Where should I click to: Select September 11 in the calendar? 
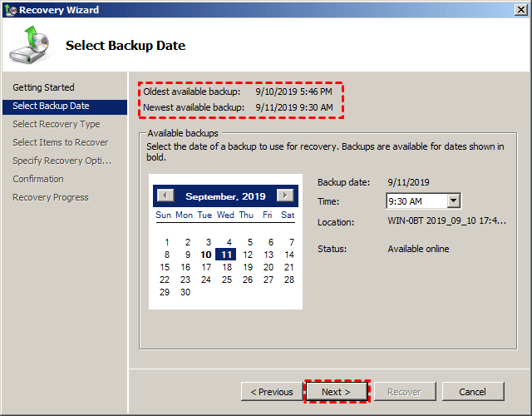point(225,255)
